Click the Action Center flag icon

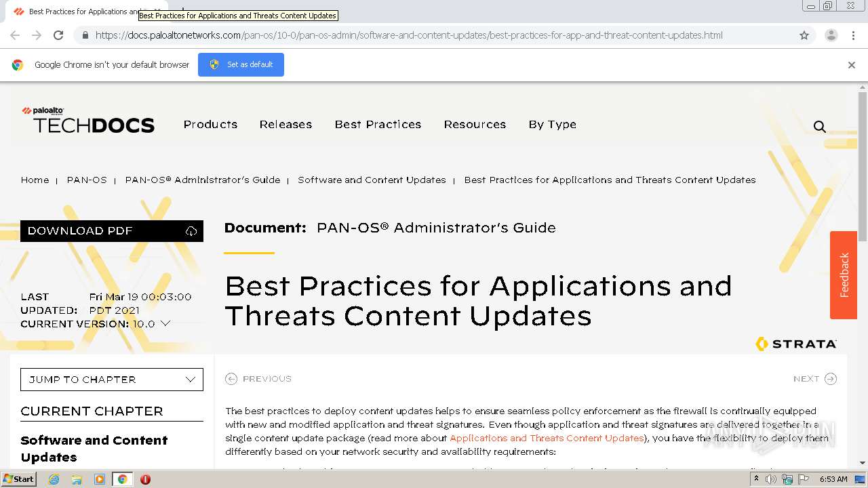[804, 479]
